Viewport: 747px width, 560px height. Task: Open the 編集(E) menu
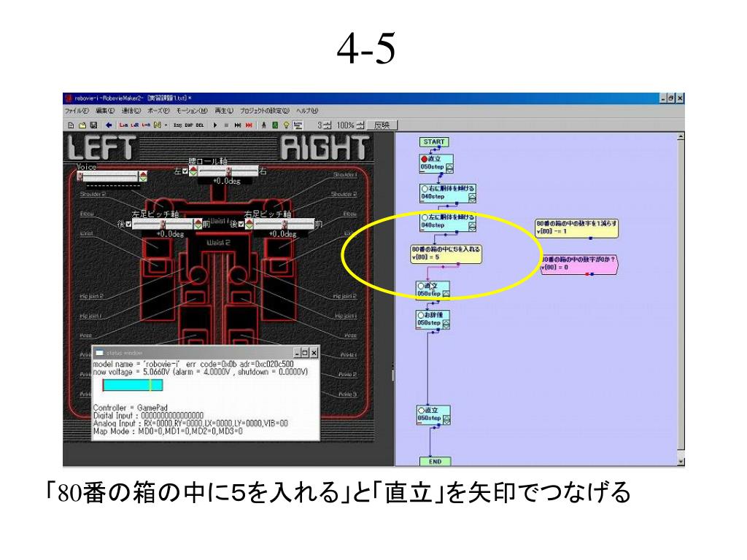pyautogui.click(x=105, y=111)
